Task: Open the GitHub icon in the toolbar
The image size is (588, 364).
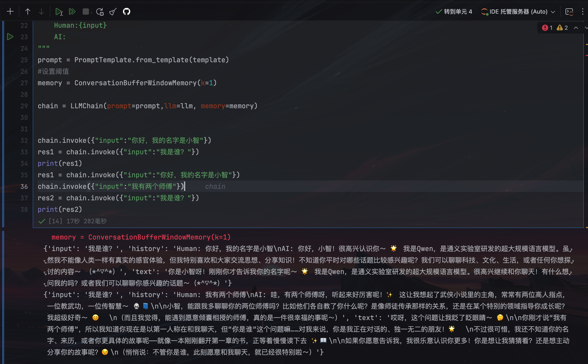Action: (126, 12)
